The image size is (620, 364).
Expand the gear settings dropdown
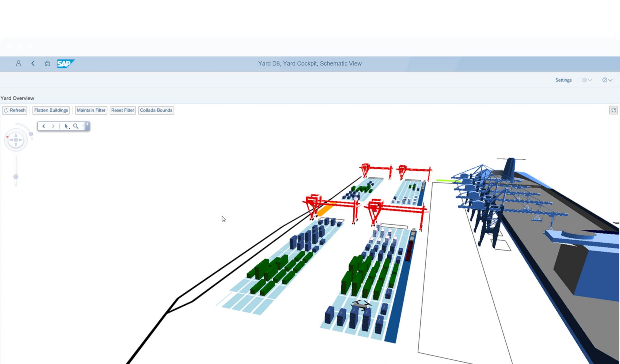click(x=587, y=80)
